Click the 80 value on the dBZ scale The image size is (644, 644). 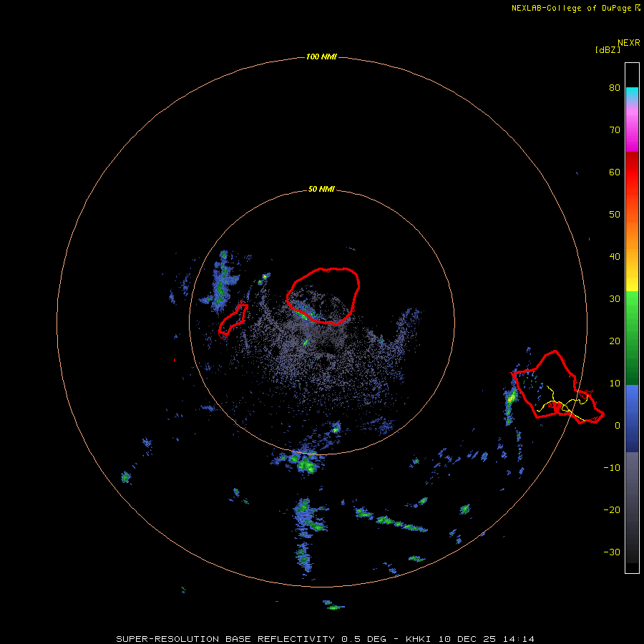615,88
